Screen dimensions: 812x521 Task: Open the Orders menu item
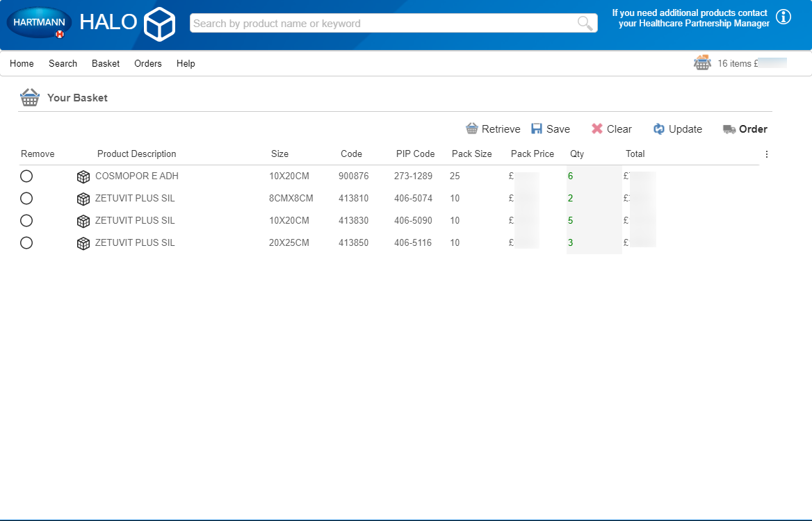click(147, 63)
